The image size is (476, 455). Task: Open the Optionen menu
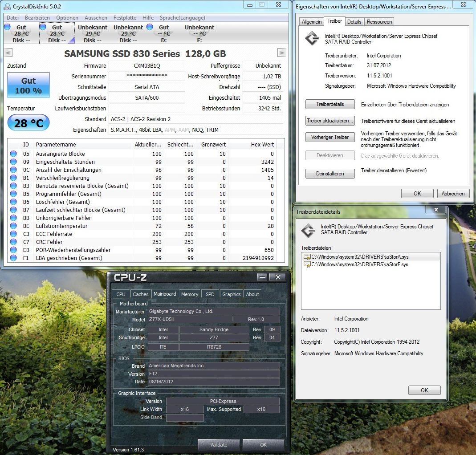pyautogui.click(x=67, y=18)
